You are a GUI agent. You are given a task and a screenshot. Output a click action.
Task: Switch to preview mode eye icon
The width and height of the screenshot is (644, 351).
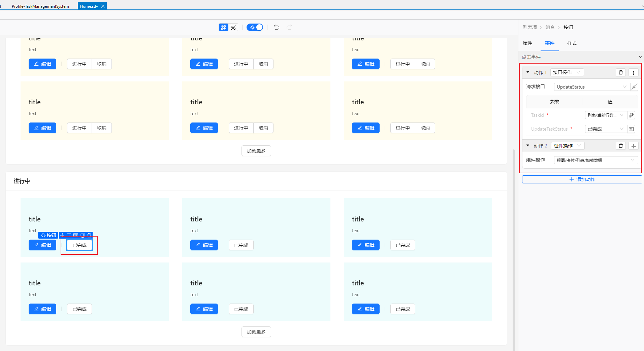pos(233,27)
